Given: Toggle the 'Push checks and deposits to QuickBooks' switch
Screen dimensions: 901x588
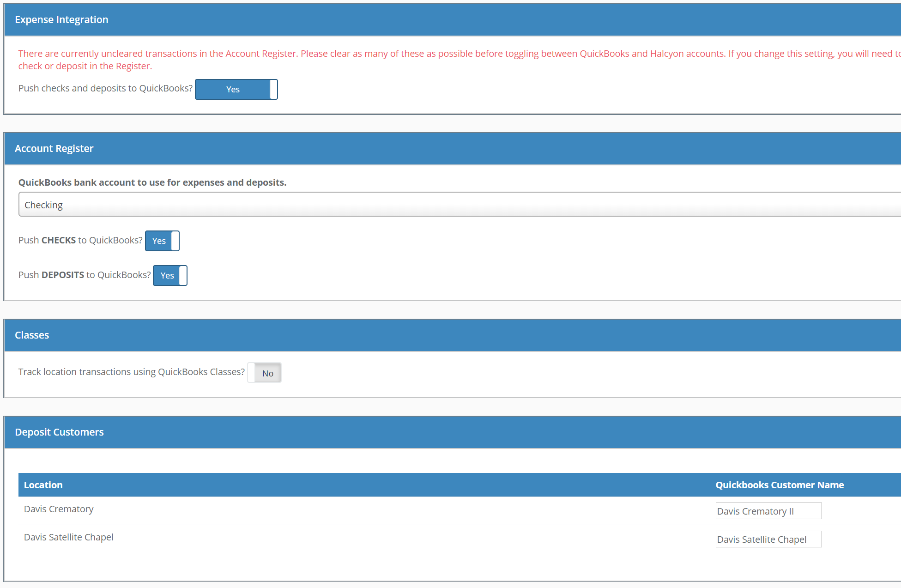Looking at the screenshot, I should pyautogui.click(x=236, y=89).
